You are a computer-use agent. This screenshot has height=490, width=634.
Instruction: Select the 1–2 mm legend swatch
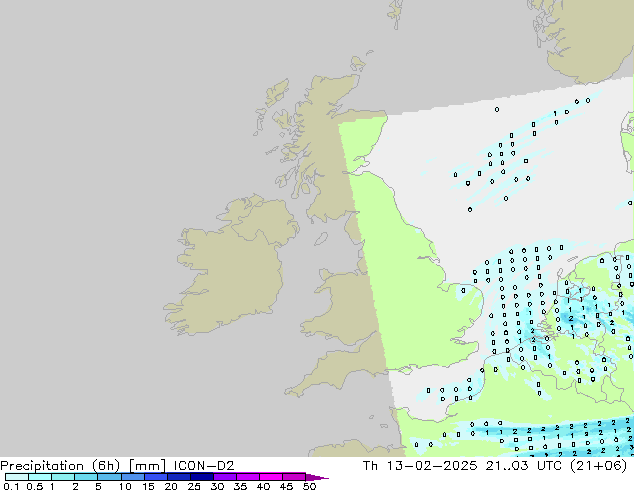click(x=63, y=477)
